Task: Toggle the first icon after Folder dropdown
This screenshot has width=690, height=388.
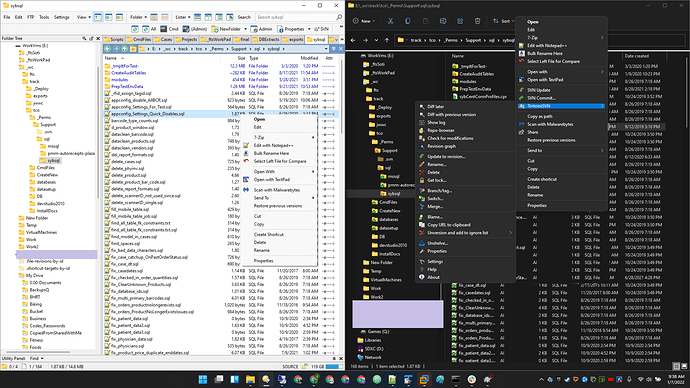Action: click(154, 17)
